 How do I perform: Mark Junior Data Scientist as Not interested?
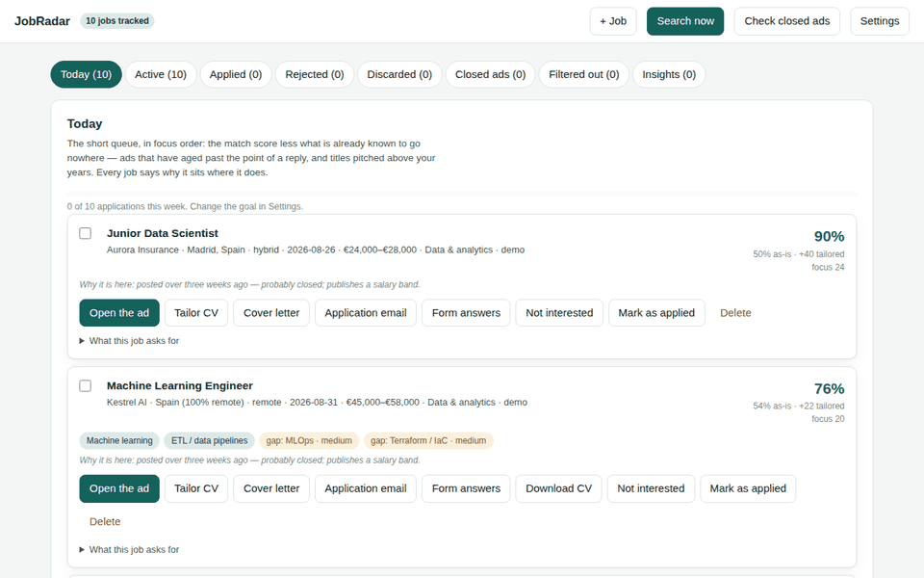559,312
